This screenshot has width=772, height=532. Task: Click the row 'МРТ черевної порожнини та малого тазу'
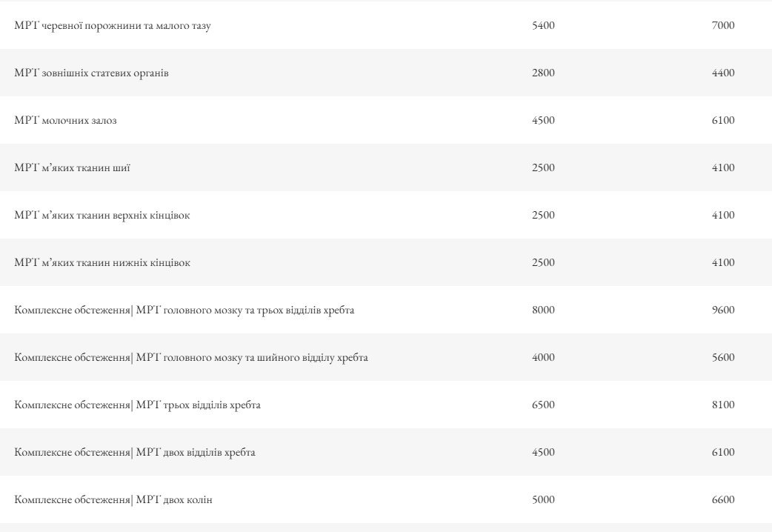pyautogui.click(x=113, y=26)
